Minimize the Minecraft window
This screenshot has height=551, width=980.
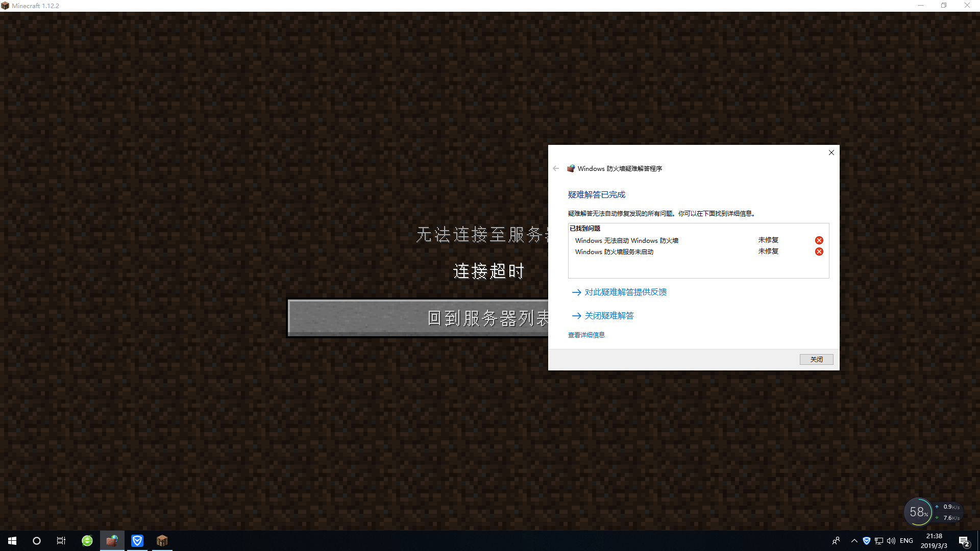[x=921, y=6]
